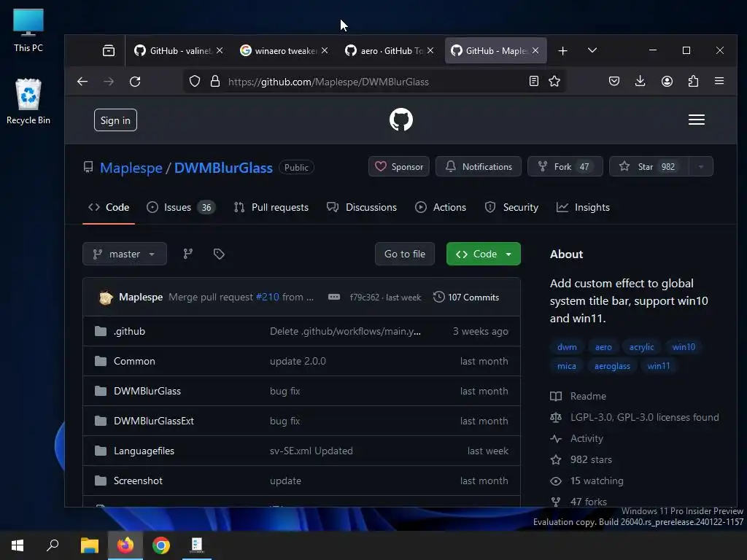Image resolution: width=747 pixels, height=560 pixels.
Task: Click the Notifications button
Action: tap(479, 167)
